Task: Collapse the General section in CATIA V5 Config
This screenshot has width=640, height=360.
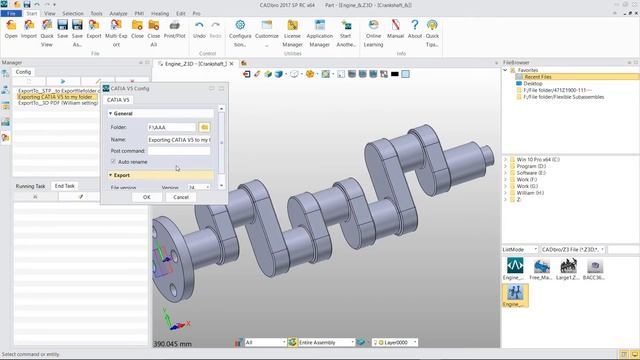Action: (x=110, y=113)
